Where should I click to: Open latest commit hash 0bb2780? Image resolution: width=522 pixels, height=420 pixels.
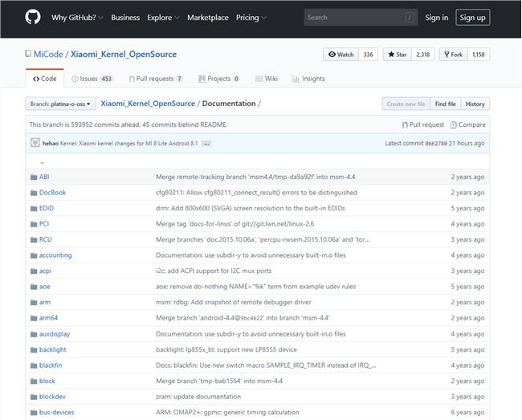click(436, 144)
